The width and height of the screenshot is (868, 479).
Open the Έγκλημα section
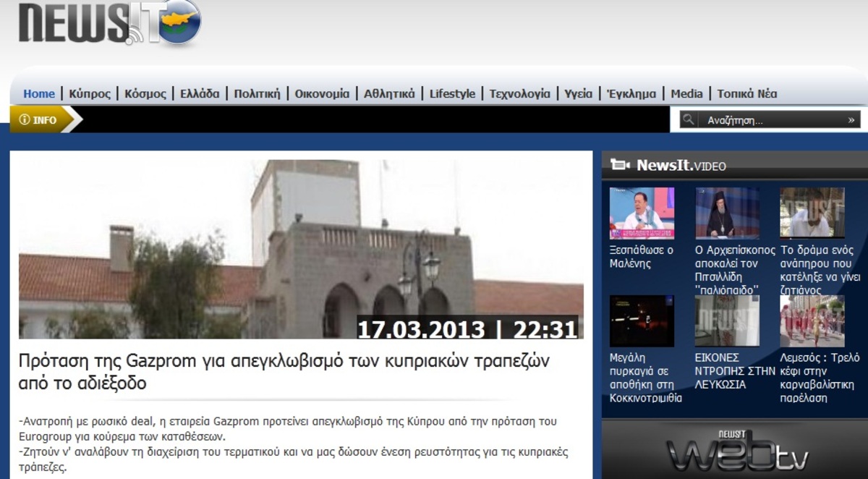(631, 93)
